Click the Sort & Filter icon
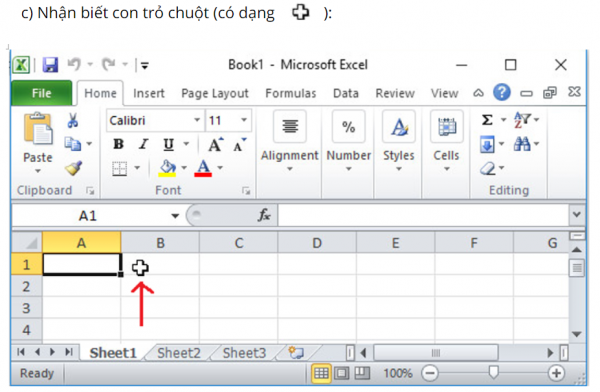 pyautogui.click(x=522, y=120)
